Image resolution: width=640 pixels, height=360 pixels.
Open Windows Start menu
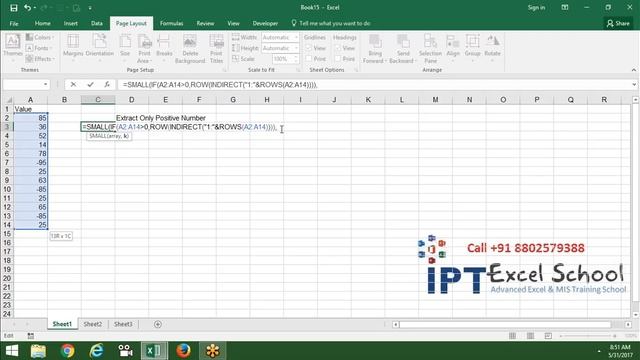pos(12,351)
